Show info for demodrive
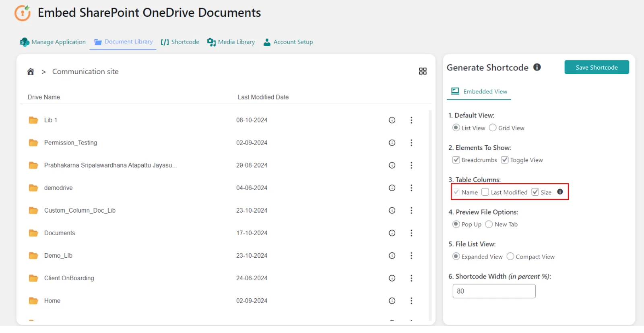Screen dimensions: 644x333 pos(392,188)
